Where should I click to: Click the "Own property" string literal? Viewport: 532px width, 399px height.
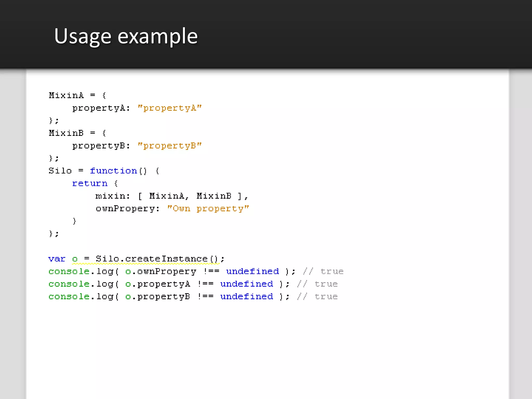pyautogui.click(x=208, y=209)
